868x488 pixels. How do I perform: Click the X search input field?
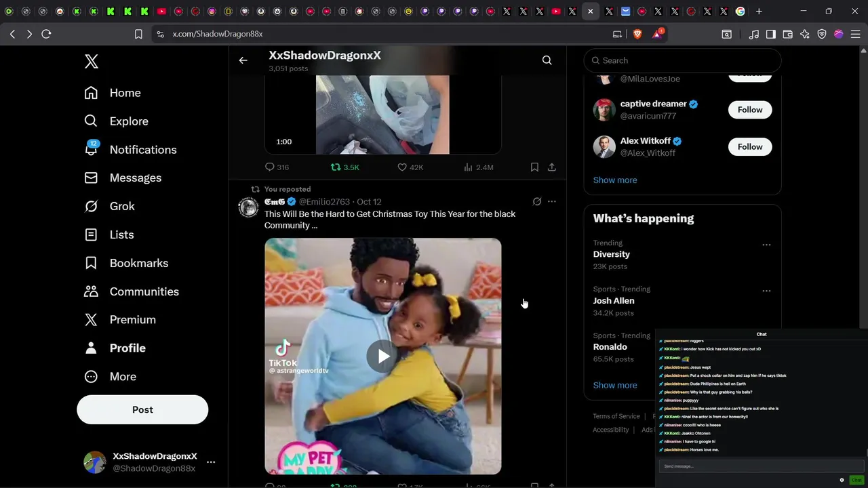coord(682,60)
